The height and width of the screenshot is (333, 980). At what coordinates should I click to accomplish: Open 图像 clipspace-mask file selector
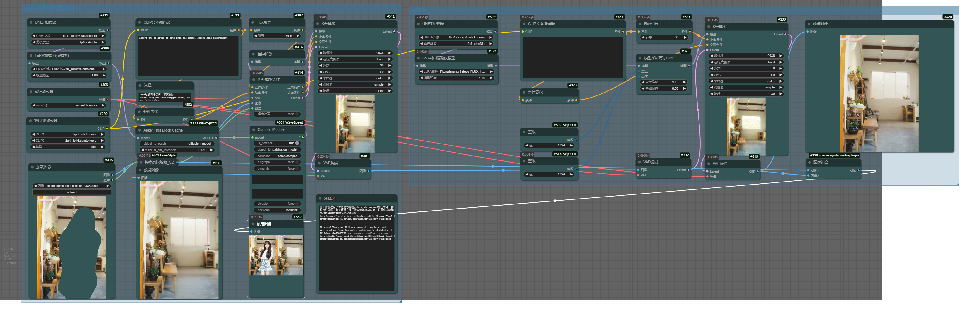coord(72,186)
